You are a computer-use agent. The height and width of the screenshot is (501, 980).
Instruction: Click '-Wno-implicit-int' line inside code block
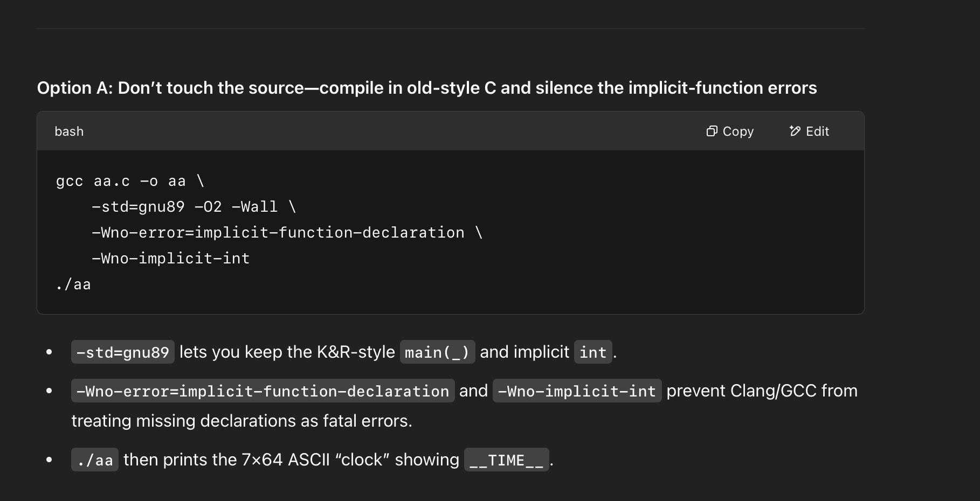(171, 259)
